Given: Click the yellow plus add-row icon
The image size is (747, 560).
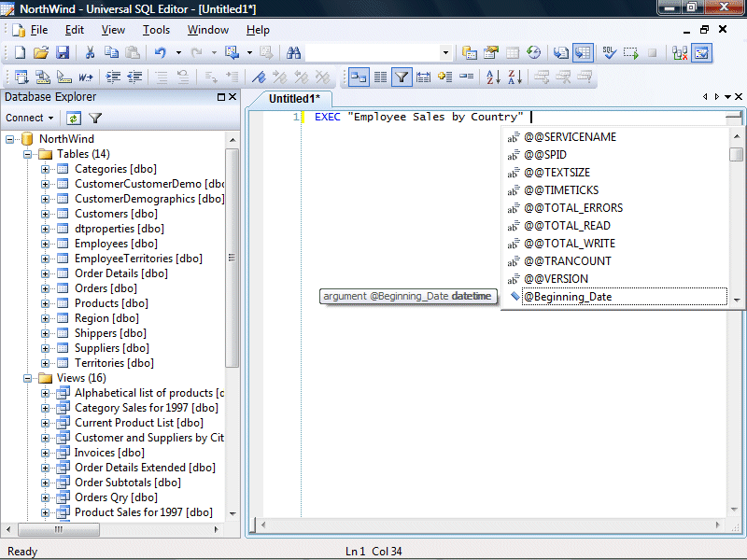Looking at the screenshot, I should click(445, 77).
